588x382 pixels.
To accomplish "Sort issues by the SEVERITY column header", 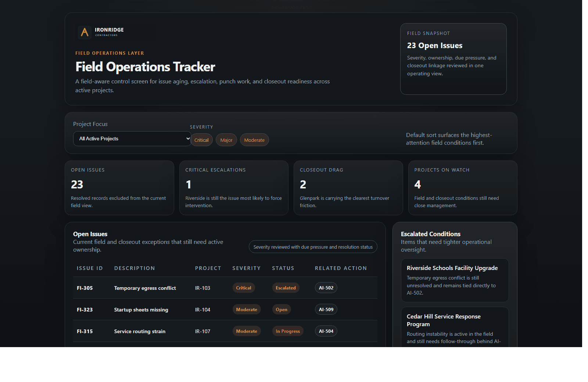I will pyautogui.click(x=246, y=268).
